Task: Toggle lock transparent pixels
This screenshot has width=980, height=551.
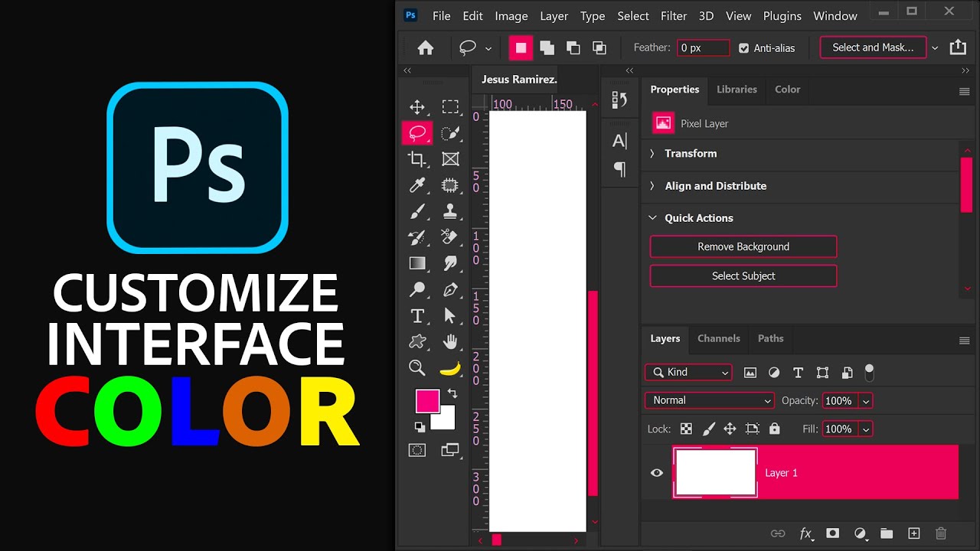Action: [686, 429]
